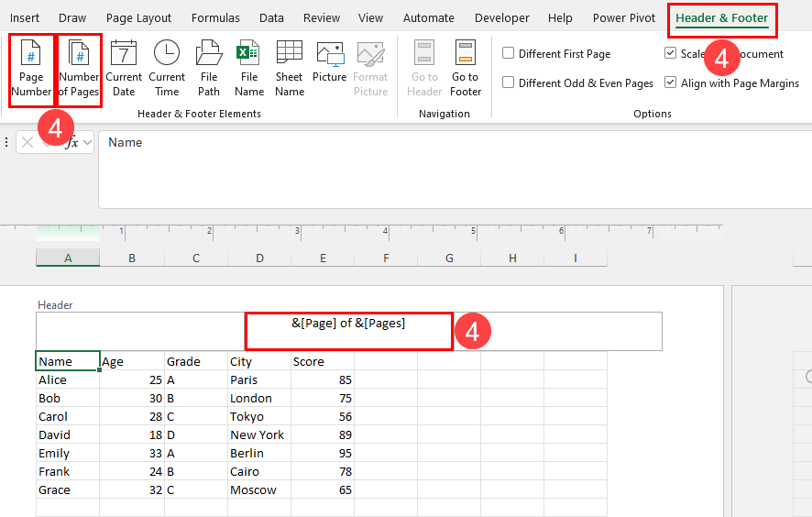Insert Current Date into header
The height and width of the screenshot is (517, 812).
[124, 70]
